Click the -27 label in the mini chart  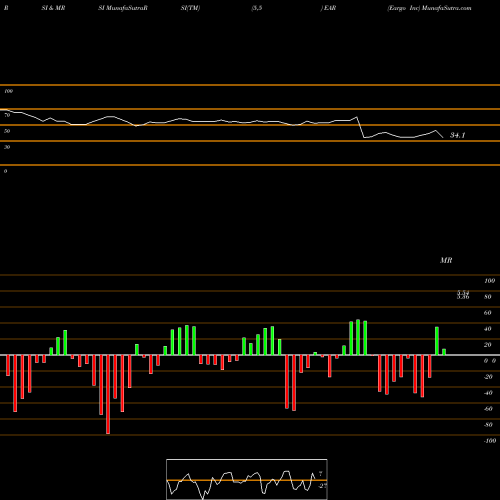point(322,486)
